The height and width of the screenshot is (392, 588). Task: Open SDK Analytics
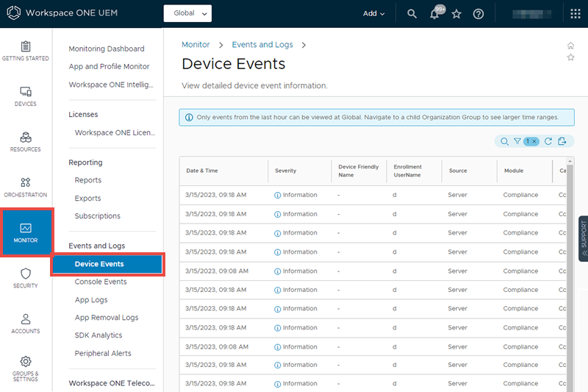coord(98,335)
